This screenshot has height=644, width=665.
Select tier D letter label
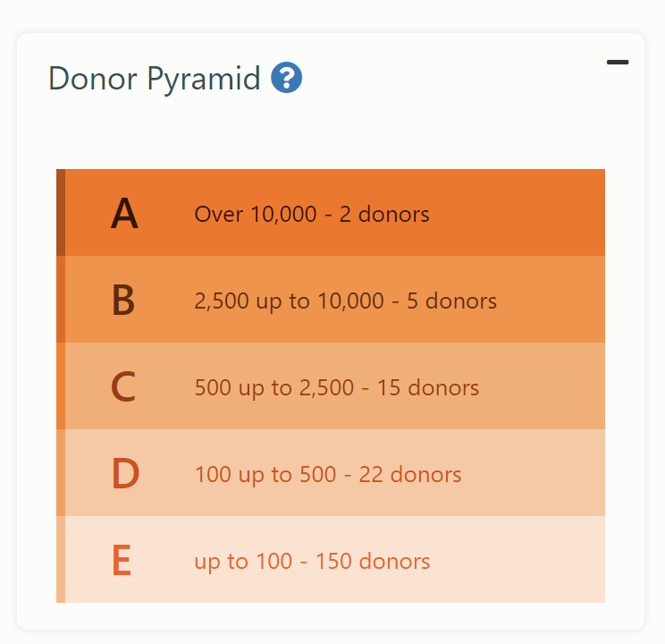coord(125,473)
